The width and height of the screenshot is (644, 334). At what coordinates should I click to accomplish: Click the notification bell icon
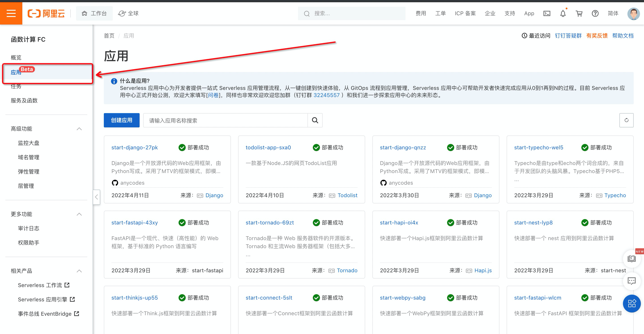point(563,13)
